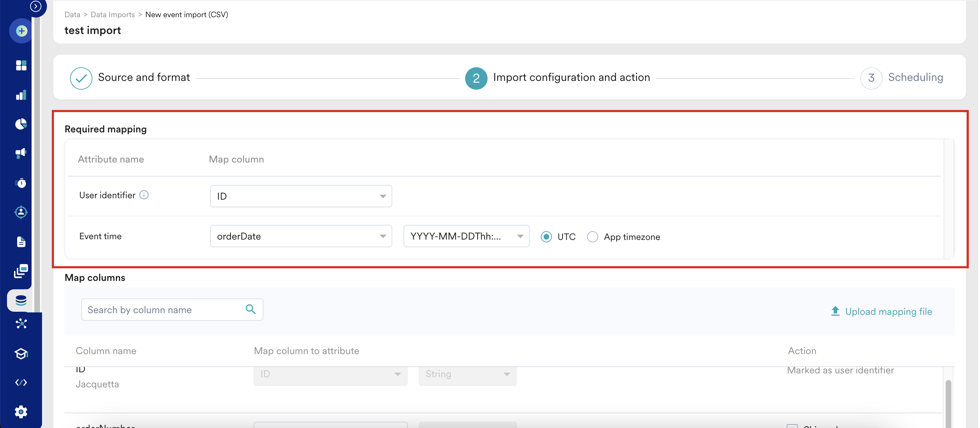
Task: Open the Event time orderDate dropdown
Action: 301,236
